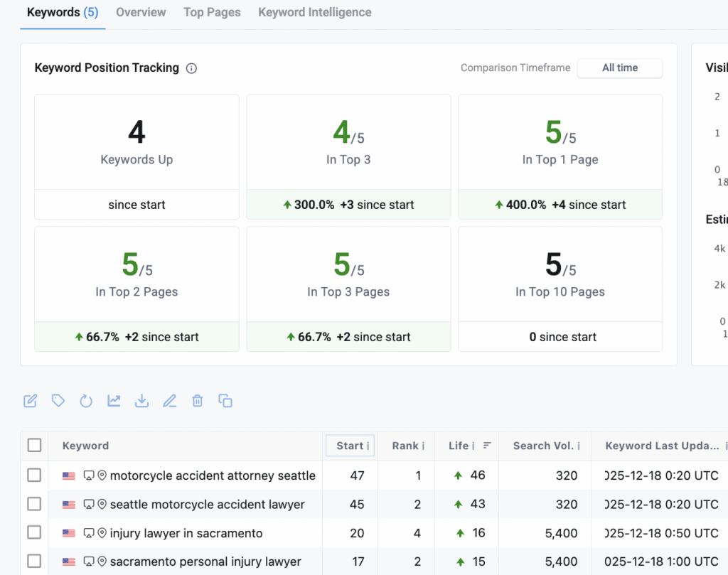Image resolution: width=728 pixels, height=575 pixels.
Task: Open the Keyword Intelligence tab
Action: (314, 12)
